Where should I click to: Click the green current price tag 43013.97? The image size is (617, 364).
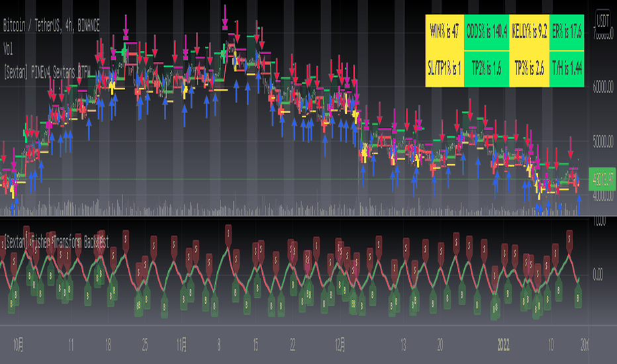tap(602, 179)
